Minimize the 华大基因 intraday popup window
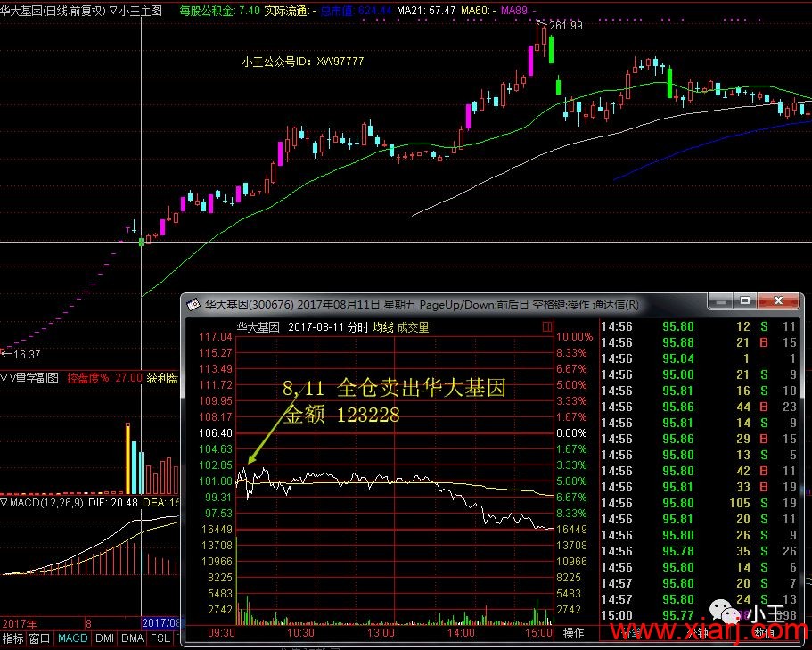Screen dimensions: 812x650 point(720,300)
